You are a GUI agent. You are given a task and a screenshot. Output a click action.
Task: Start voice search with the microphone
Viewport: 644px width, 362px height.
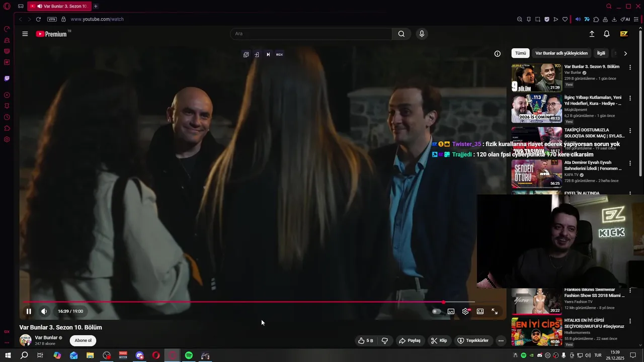click(x=422, y=34)
